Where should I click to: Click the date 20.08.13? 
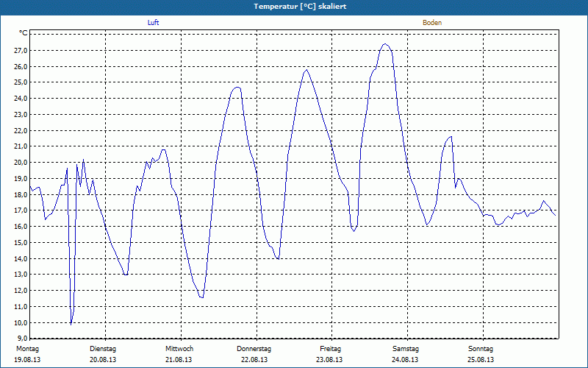click(103, 360)
